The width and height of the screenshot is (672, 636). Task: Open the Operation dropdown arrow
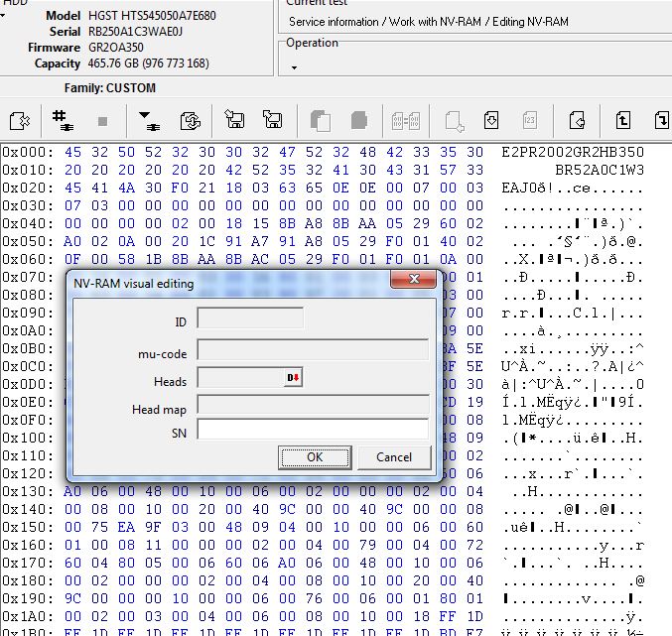tap(294, 67)
